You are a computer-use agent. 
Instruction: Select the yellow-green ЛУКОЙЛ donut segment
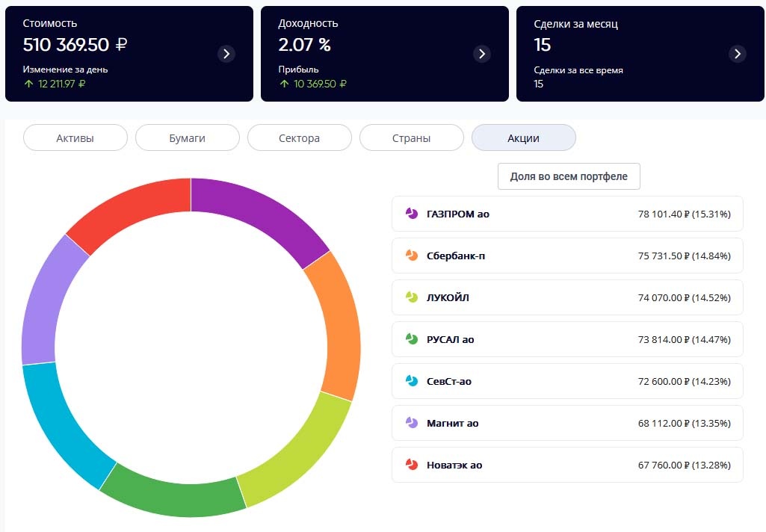(298, 452)
